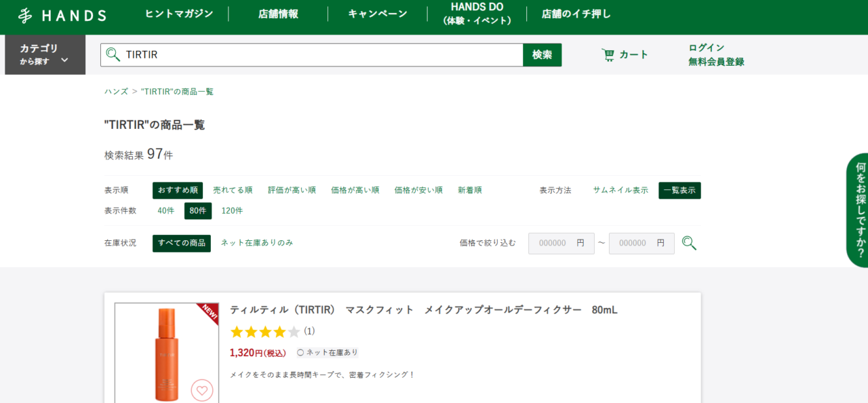Open the カテゴリから探す dropdown
868x403 pixels.
point(45,54)
